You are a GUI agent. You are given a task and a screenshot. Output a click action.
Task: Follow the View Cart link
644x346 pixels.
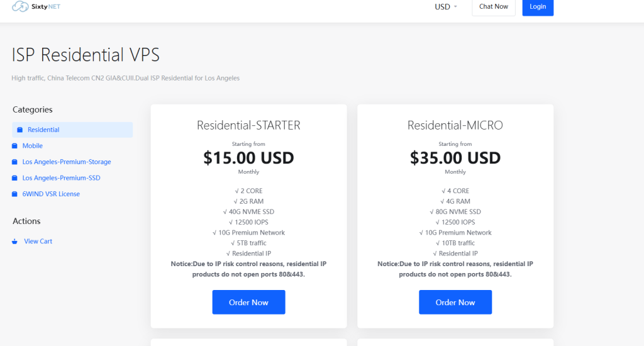[38, 242]
